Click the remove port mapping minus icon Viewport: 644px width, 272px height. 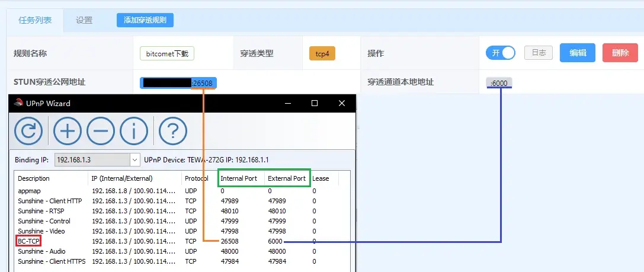(x=101, y=131)
